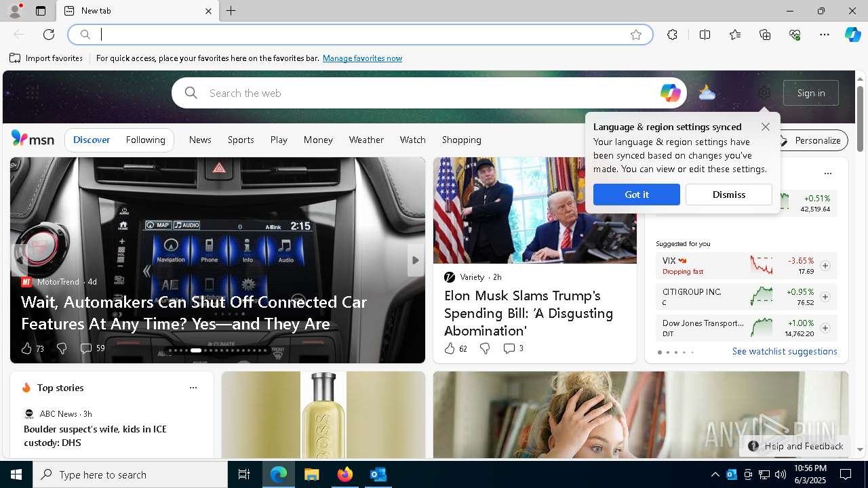
Task: Open Outlook from taskbar
Action: click(x=378, y=474)
